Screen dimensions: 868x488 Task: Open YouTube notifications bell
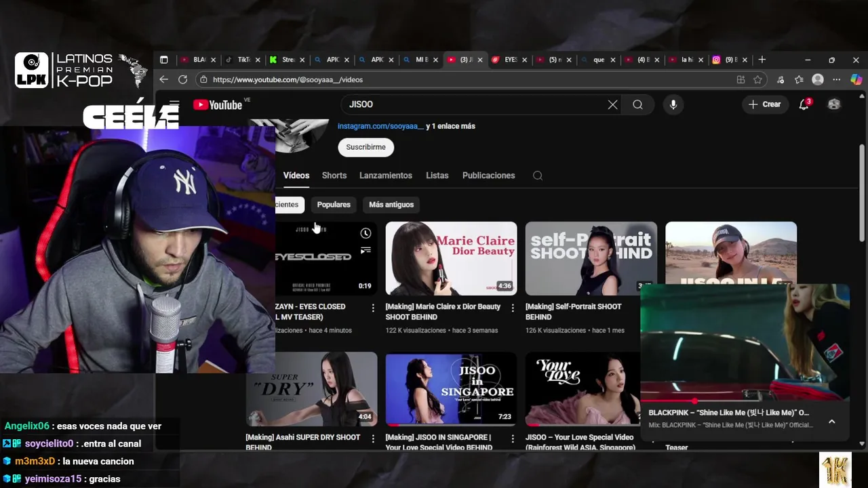804,104
